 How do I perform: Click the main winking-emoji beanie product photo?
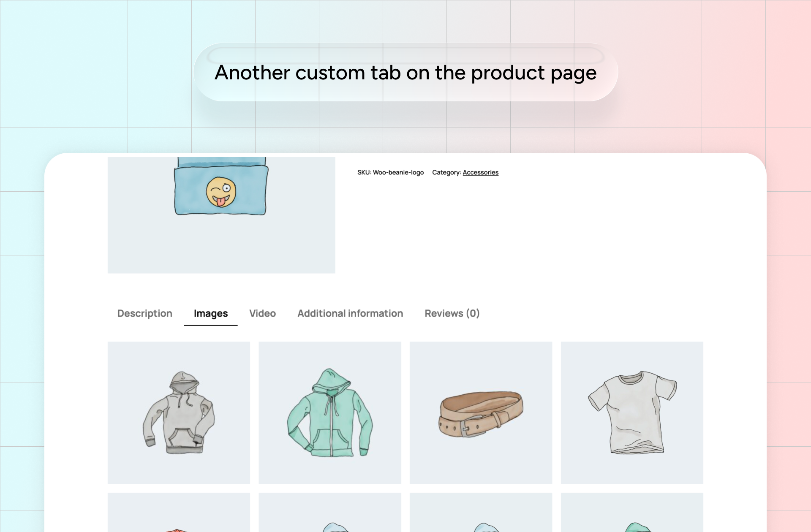click(221, 214)
